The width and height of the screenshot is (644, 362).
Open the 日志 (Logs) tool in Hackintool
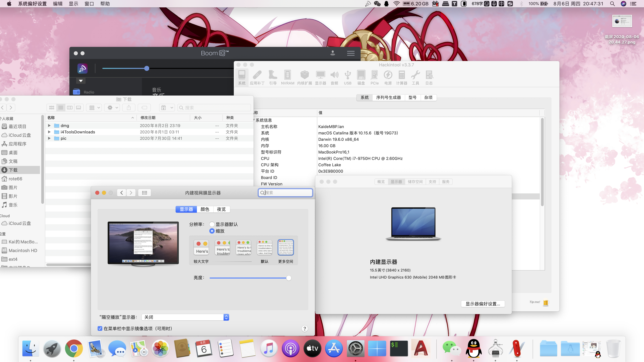pyautogui.click(x=429, y=77)
